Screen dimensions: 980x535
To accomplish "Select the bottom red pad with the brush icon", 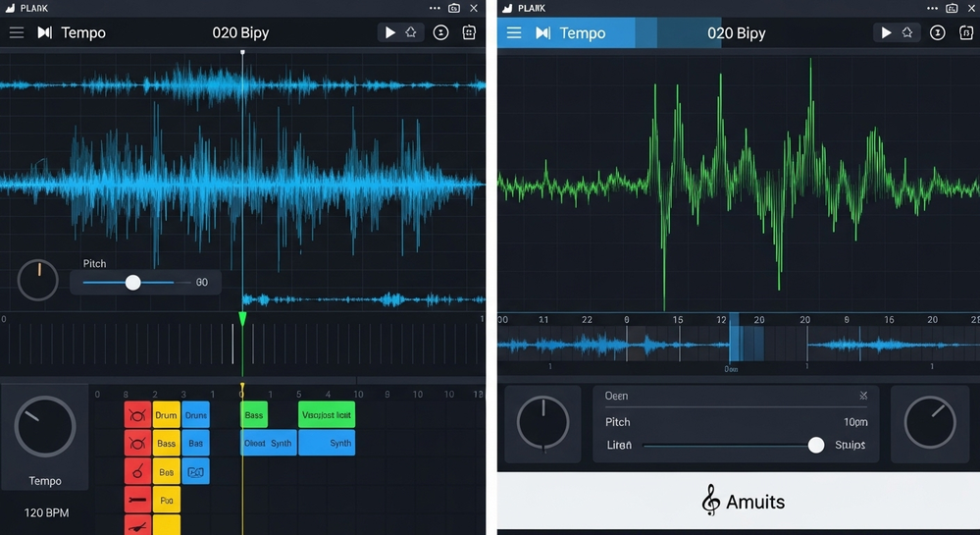I will click(137, 524).
